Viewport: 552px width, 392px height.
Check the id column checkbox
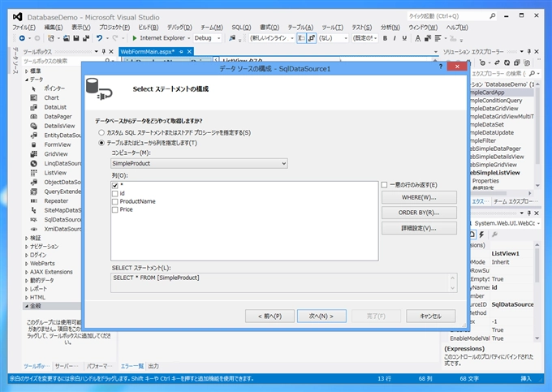click(x=115, y=193)
